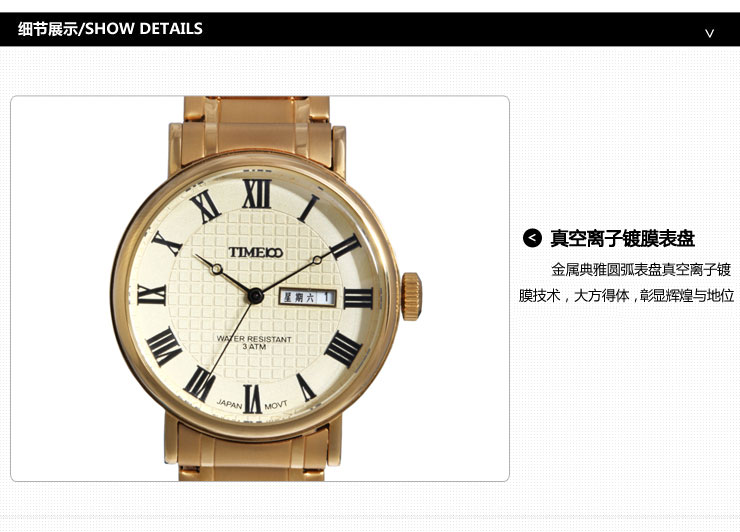
Task: Click the Roman numeral III marker
Action: (x=358, y=298)
